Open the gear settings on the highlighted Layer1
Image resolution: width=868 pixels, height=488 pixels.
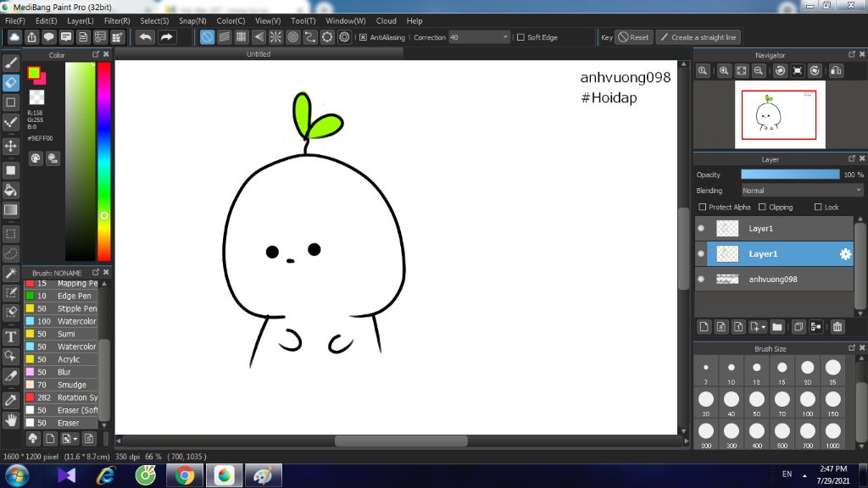coord(845,254)
